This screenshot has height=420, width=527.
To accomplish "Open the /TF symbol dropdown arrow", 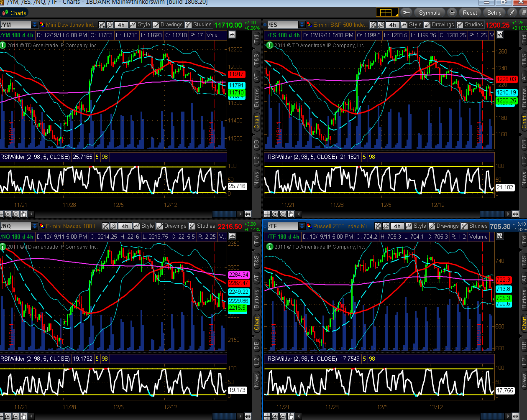I will (x=302, y=226).
